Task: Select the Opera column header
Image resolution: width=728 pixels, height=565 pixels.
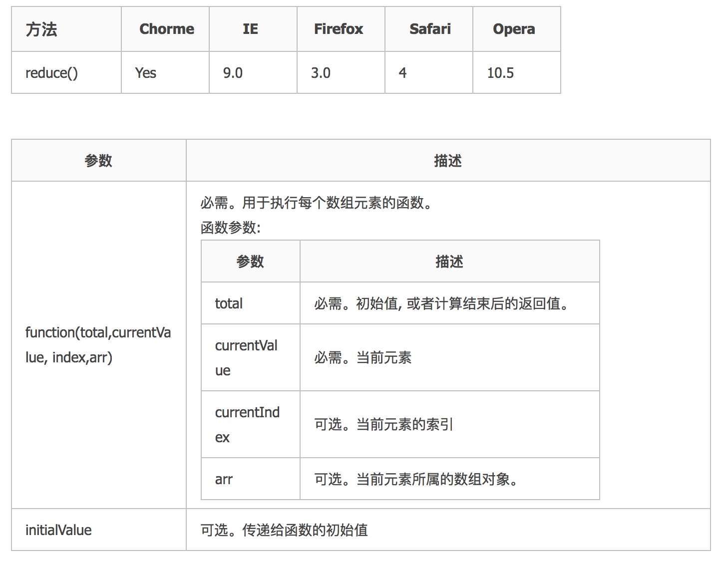Action: [x=517, y=29]
